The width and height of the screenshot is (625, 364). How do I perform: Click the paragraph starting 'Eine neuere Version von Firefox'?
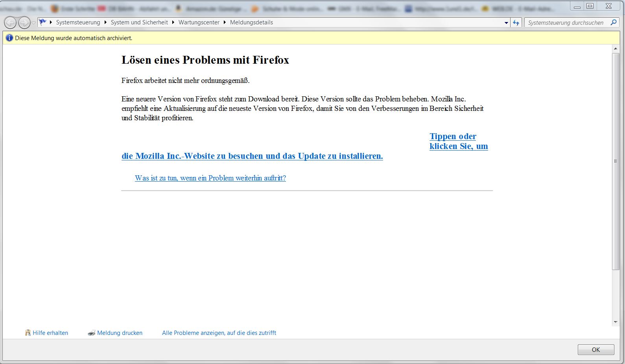[302, 108]
